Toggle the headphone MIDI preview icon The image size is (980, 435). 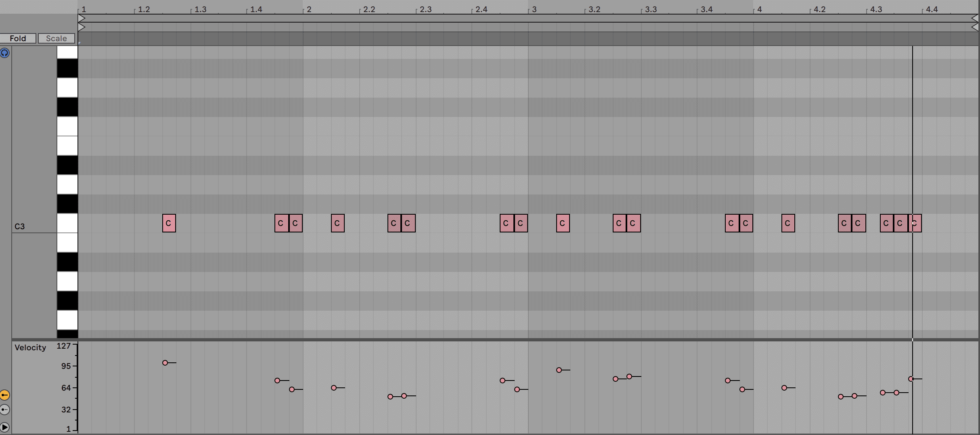coord(5,53)
